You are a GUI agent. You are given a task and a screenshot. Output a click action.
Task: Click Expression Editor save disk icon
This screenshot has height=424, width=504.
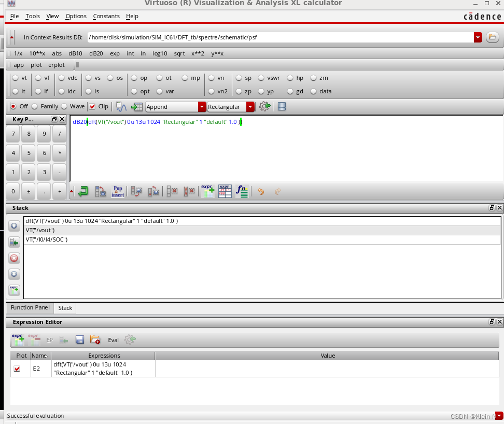[x=80, y=340]
